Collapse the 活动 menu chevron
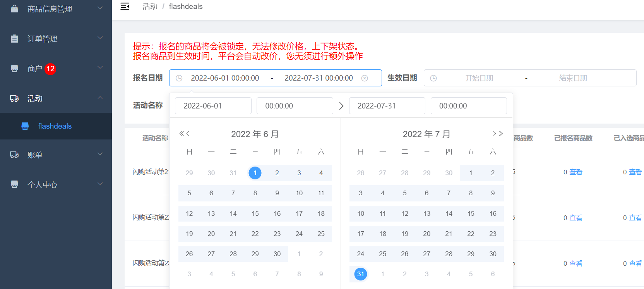The width and height of the screenshot is (644, 289). (100, 98)
